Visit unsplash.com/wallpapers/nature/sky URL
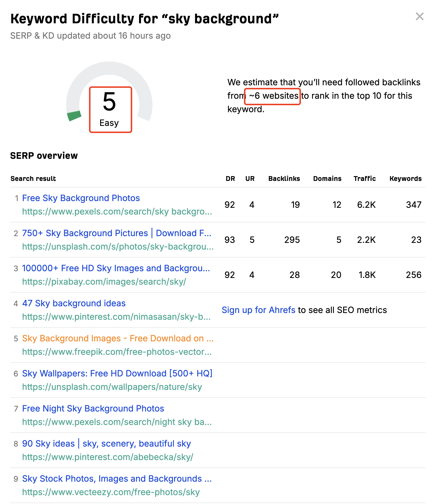This screenshot has height=504, width=438. coord(112,387)
